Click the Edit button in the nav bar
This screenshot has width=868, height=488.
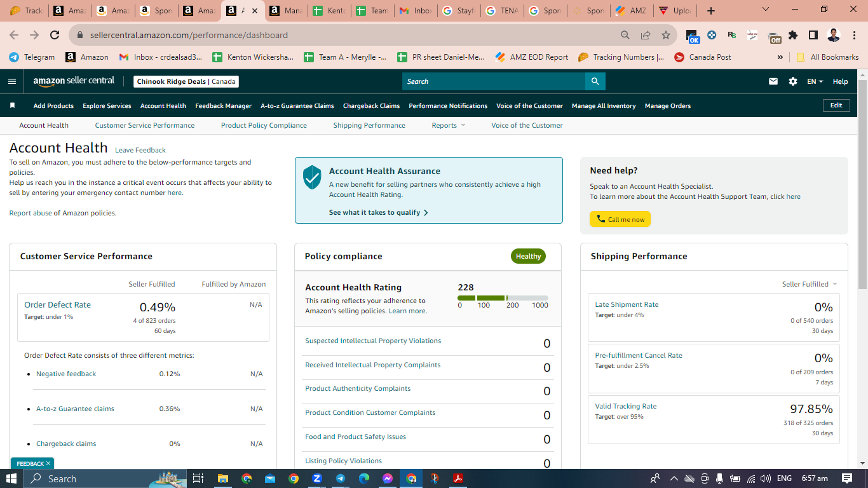coord(836,105)
